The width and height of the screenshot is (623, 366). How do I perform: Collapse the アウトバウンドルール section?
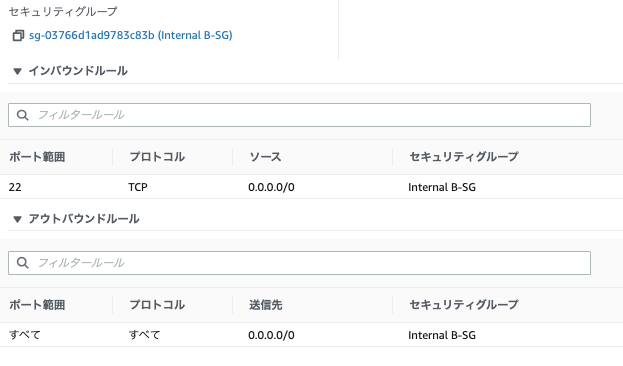(x=17, y=219)
